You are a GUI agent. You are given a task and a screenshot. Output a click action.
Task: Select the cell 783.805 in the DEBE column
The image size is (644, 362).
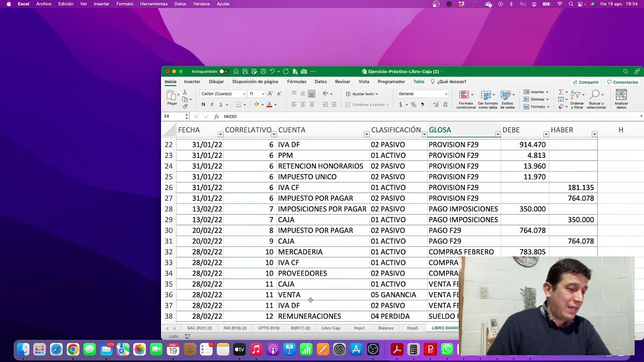point(525,252)
